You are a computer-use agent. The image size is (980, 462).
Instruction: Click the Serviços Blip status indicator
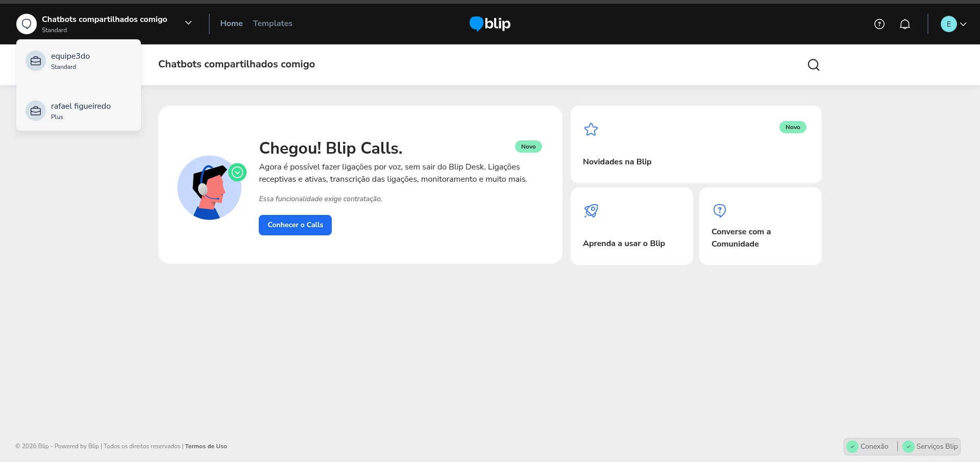(x=930, y=447)
